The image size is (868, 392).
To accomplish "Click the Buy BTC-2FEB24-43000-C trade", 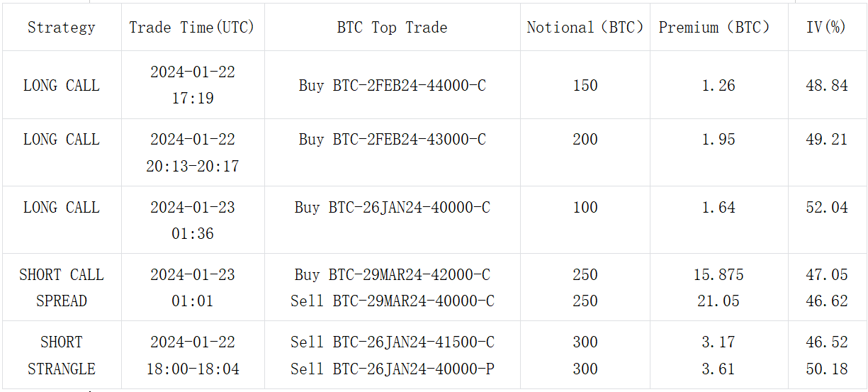I will pos(392,140).
